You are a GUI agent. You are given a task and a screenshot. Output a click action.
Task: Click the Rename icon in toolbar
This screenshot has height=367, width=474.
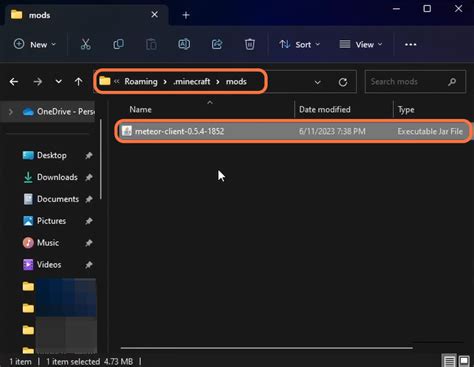(184, 44)
